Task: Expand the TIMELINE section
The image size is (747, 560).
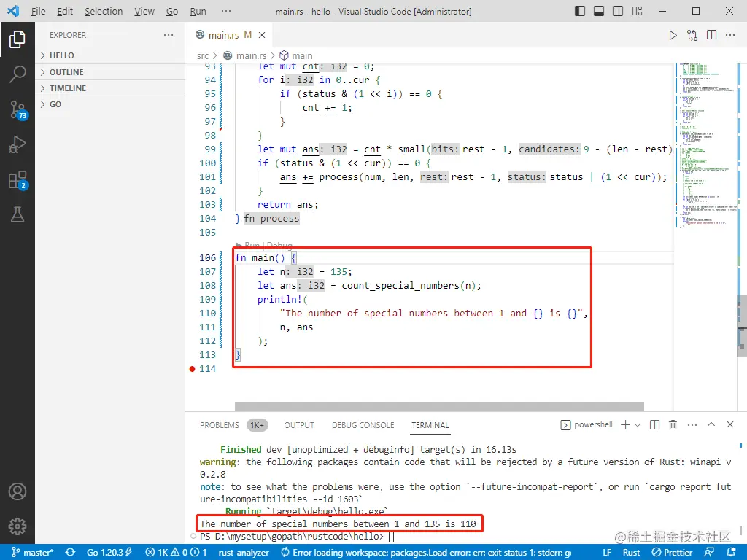Action: [111, 88]
